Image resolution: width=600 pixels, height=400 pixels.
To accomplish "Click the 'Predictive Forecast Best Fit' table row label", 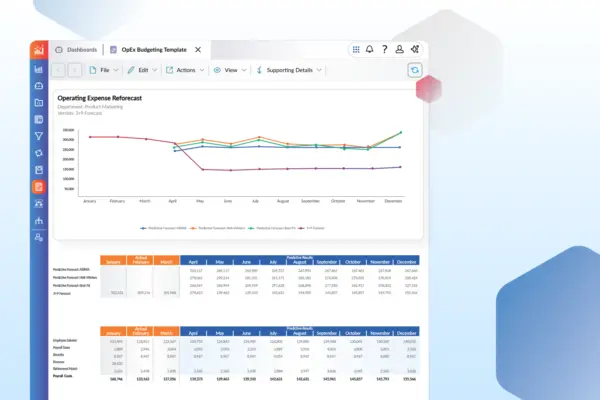I will click(x=72, y=286).
